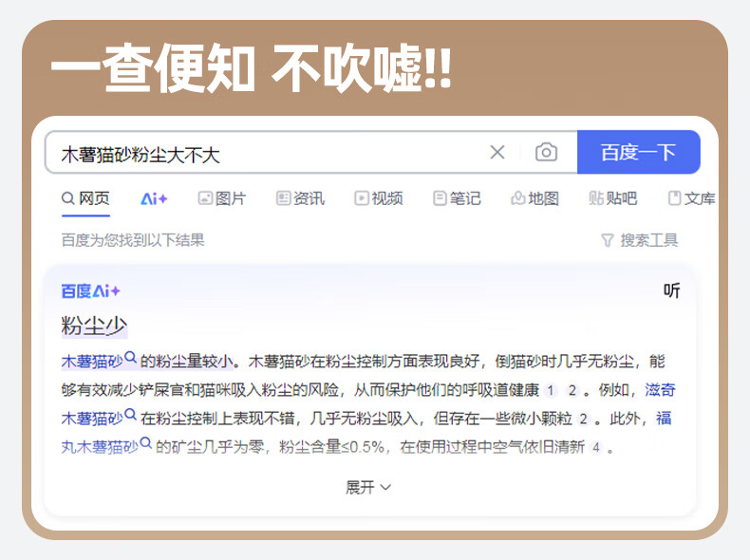Click search magnifier after 福丸木薯猫砂

[146, 443]
